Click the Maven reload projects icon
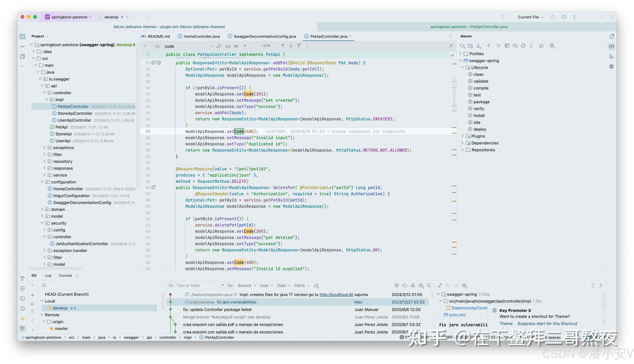Image resolution: width=634 pixels, height=364 pixels. 462,46
